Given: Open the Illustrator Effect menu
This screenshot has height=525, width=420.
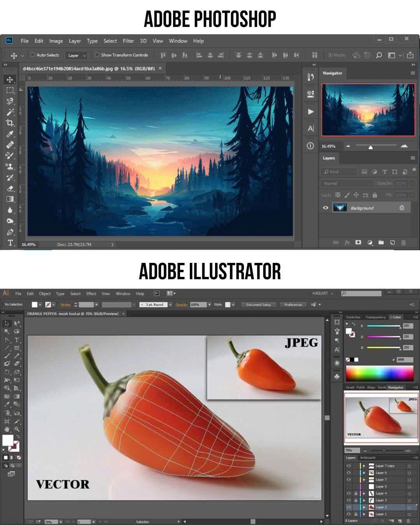Looking at the screenshot, I should coord(91,294).
